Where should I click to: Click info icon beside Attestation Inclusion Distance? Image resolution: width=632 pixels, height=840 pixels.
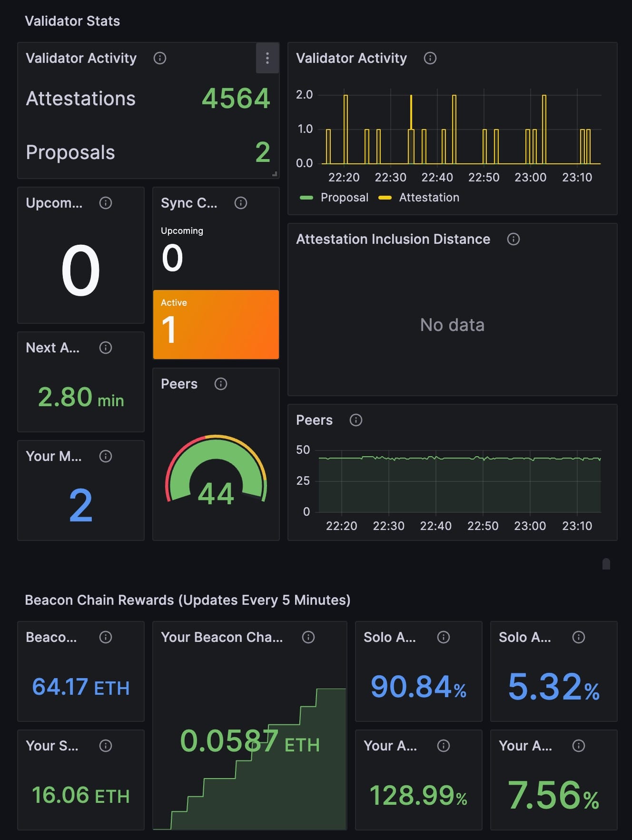click(x=513, y=239)
